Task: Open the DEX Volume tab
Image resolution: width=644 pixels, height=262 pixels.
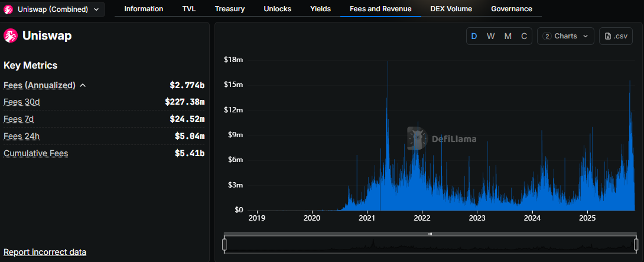Action: (451, 9)
